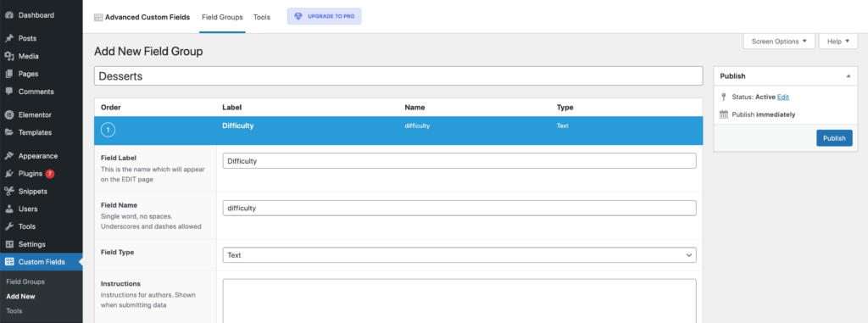Click the Pages icon in sidebar

pos(8,74)
